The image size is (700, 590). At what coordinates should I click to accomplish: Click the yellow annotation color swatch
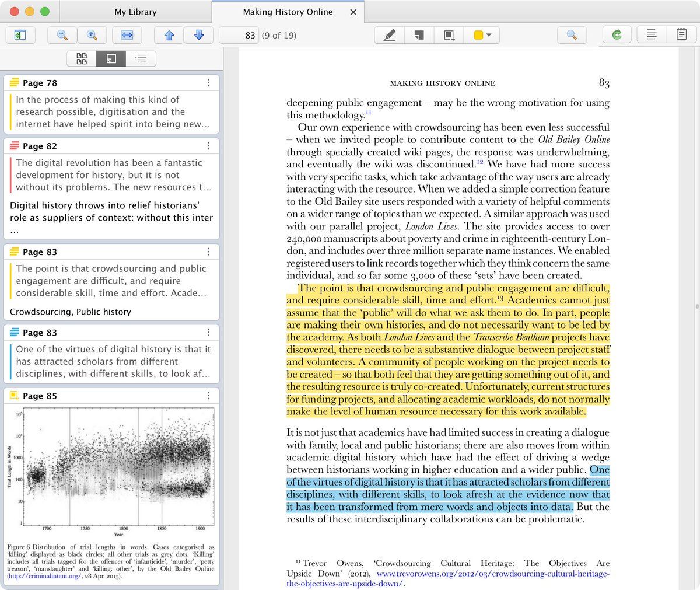click(478, 35)
